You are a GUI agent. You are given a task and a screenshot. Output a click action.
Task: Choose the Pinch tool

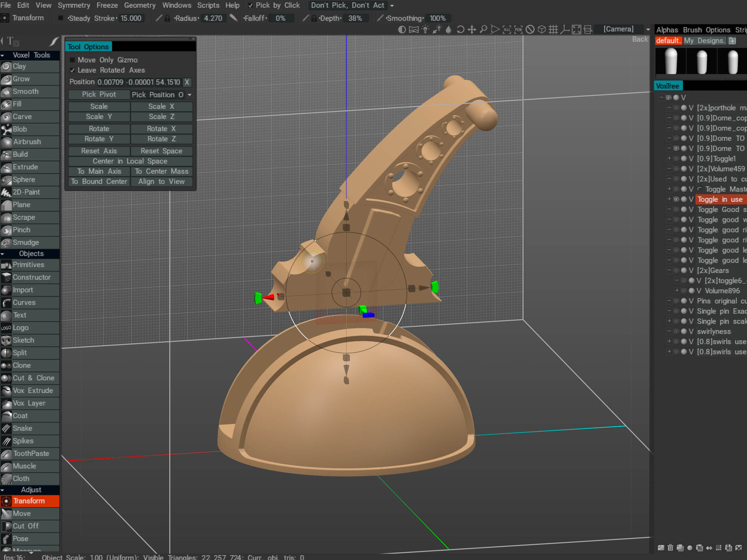[x=30, y=230]
